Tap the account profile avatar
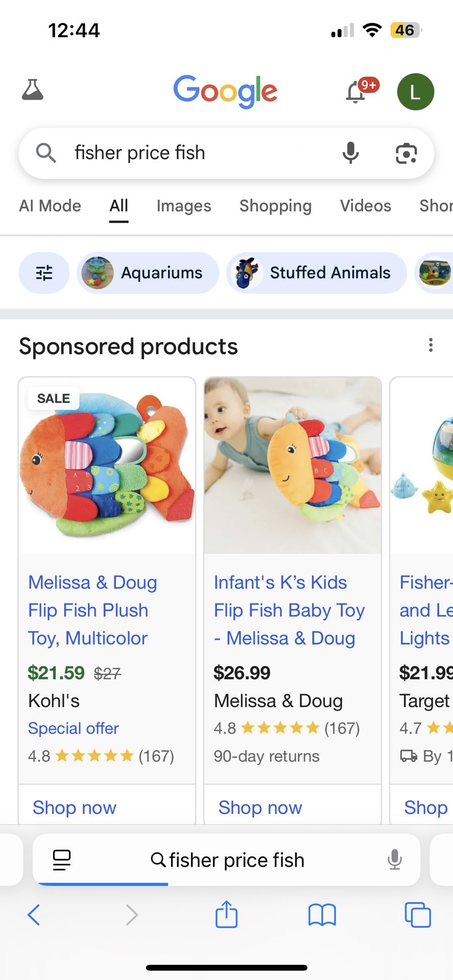Image resolution: width=453 pixels, height=980 pixels. [415, 92]
